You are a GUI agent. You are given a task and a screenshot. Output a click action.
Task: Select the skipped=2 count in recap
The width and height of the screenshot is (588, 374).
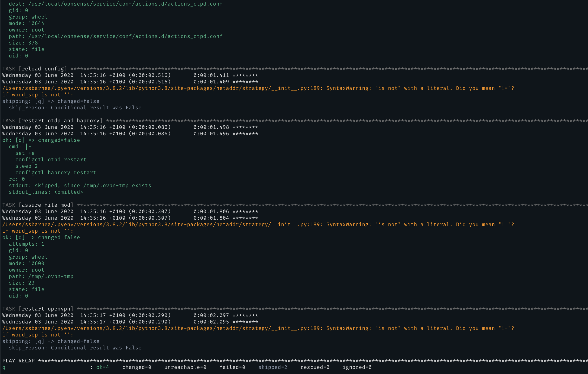tap(273, 367)
